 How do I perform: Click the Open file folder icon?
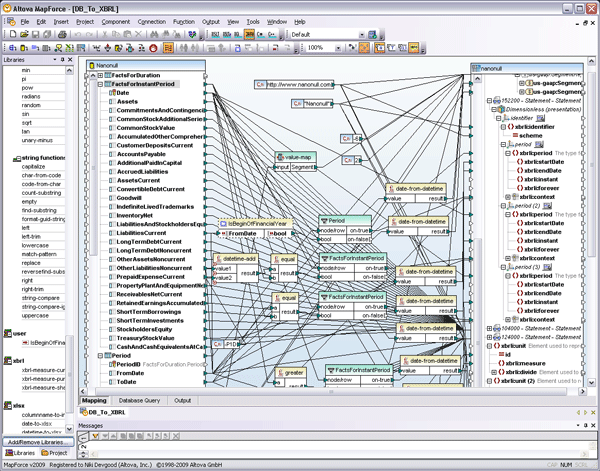[24, 34]
